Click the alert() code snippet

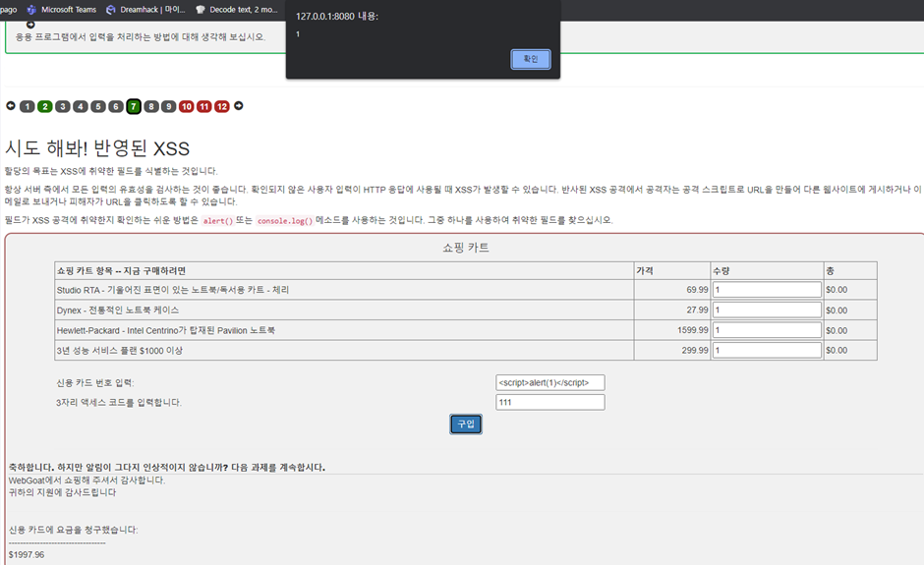click(217, 221)
